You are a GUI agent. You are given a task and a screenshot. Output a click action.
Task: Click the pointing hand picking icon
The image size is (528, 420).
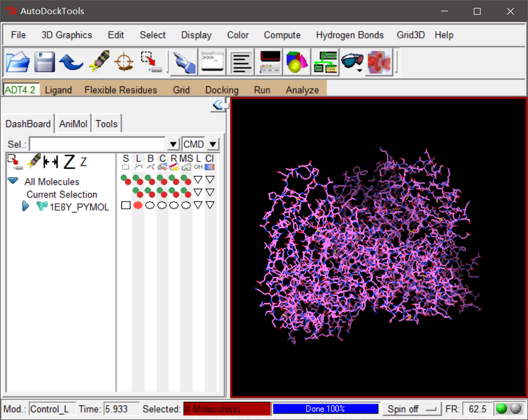click(x=184, y=62)
